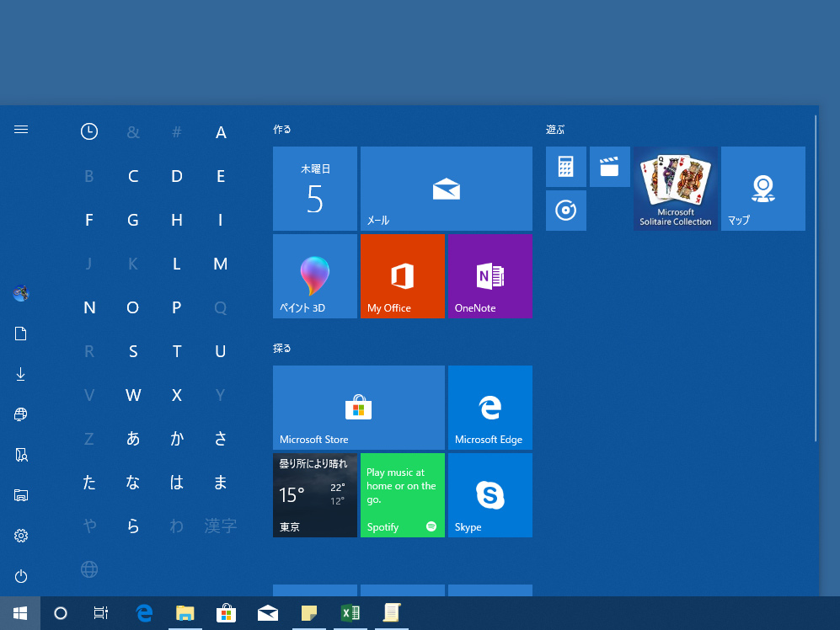This screenshot has width=840, height=630.
Task: Open the Spotify tile
Action: pos(402,495)
